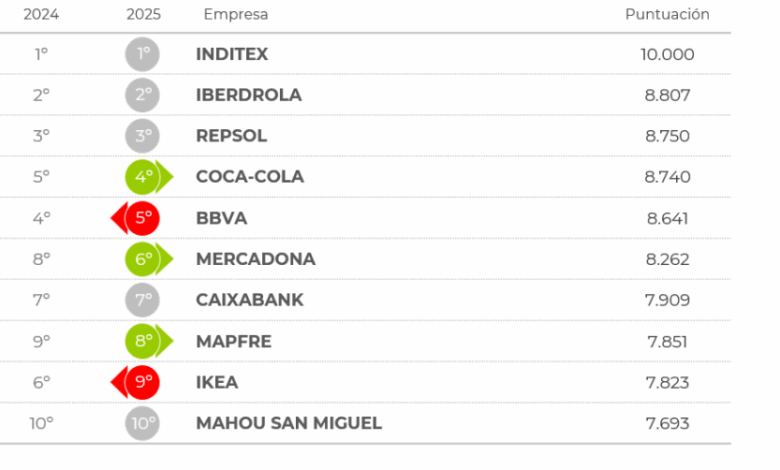780x470 pixels.
Task: Open the IBERDROLA company name
Action: (248, 95)
